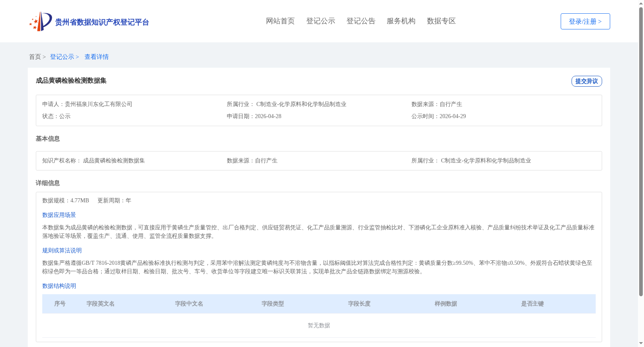Click the page vertical scrollbar thumb

pyautogui.click(x=641, y=152)
